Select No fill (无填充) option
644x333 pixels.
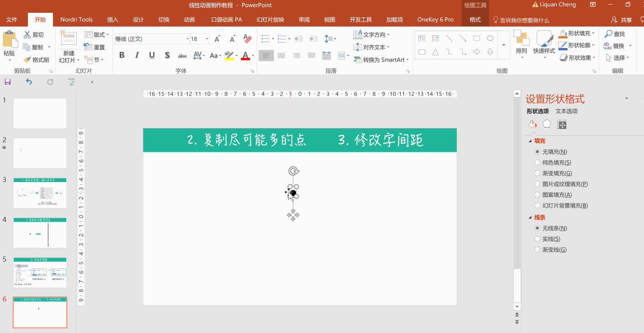[550, 151]
